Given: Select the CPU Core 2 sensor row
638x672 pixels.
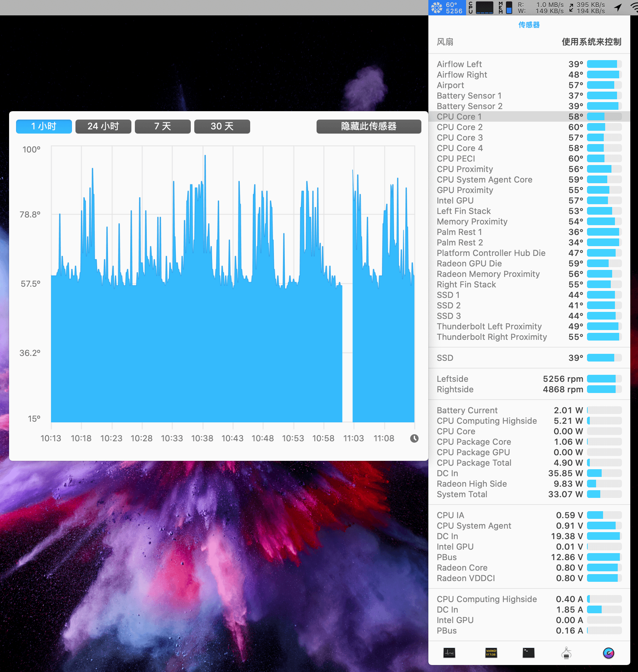Looking at the screenshot, I should [529, 127].
